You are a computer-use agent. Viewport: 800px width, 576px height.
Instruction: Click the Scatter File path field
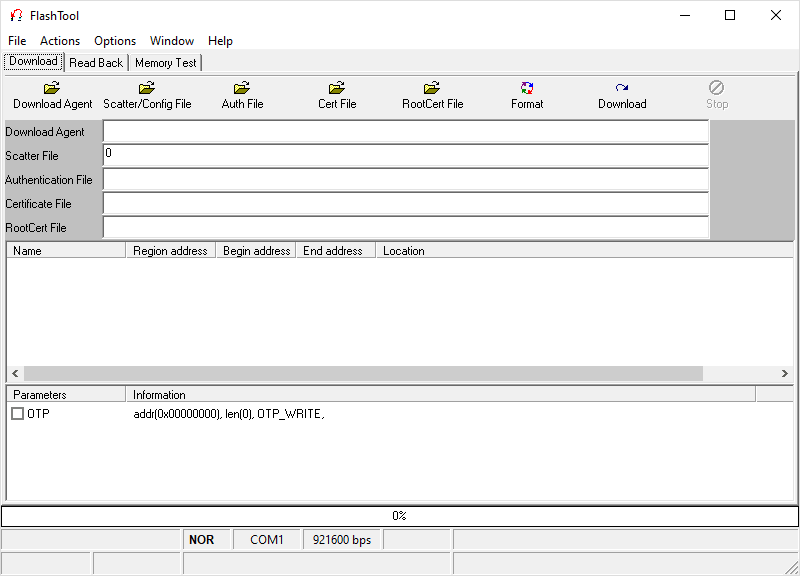tap(406, 155)
